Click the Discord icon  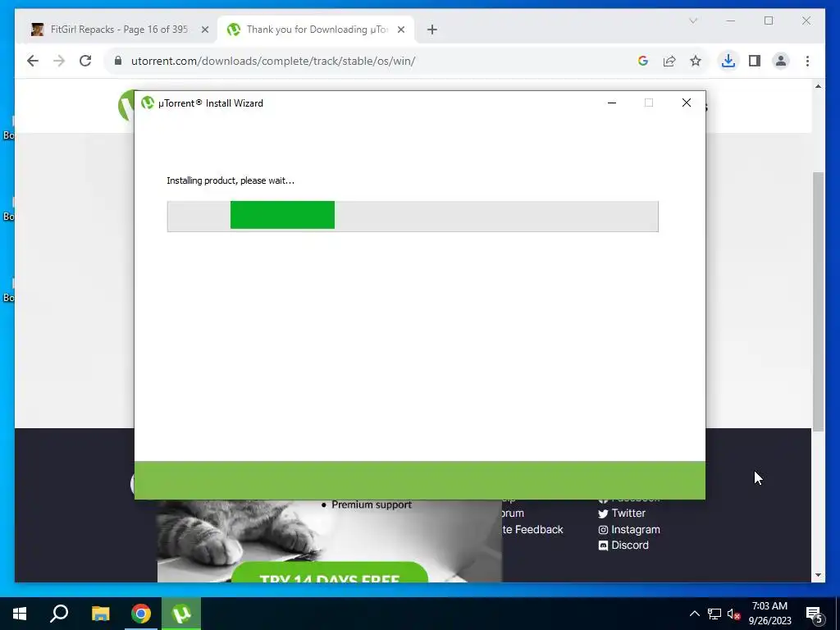point(603,546)
